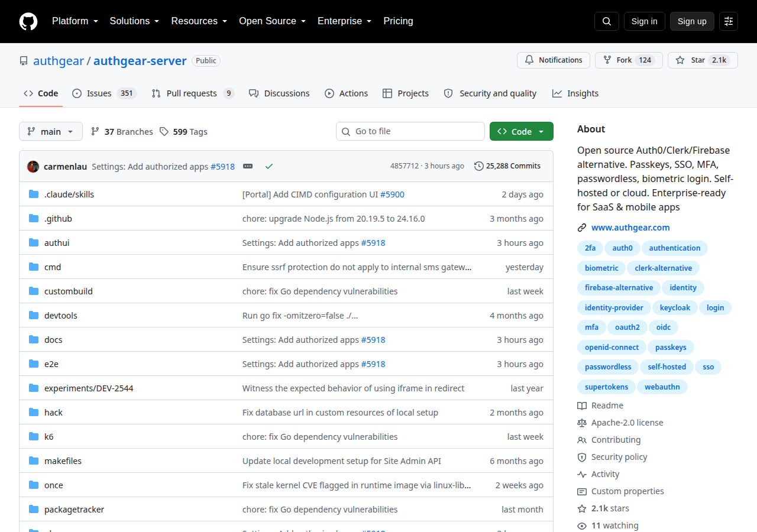The width and height of the screenshot is (757, 532).
Task: Click carmenlau's avatar thumbnail
Action: pos(33,167)
